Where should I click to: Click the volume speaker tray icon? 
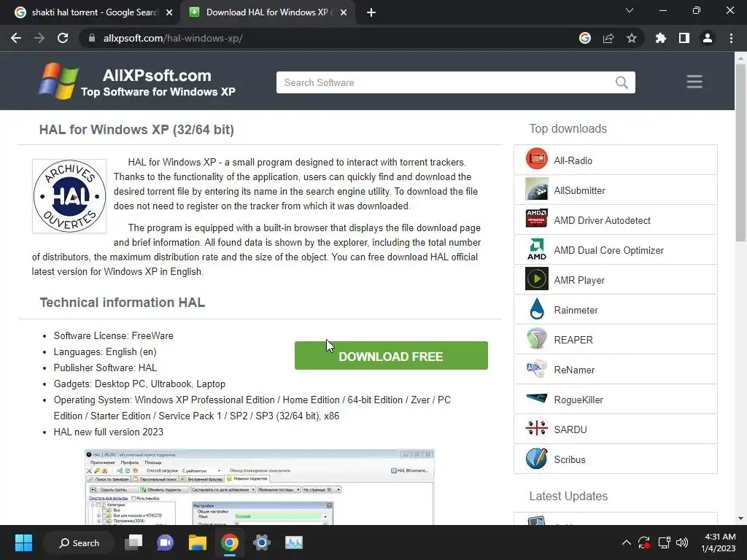(682, 542)
